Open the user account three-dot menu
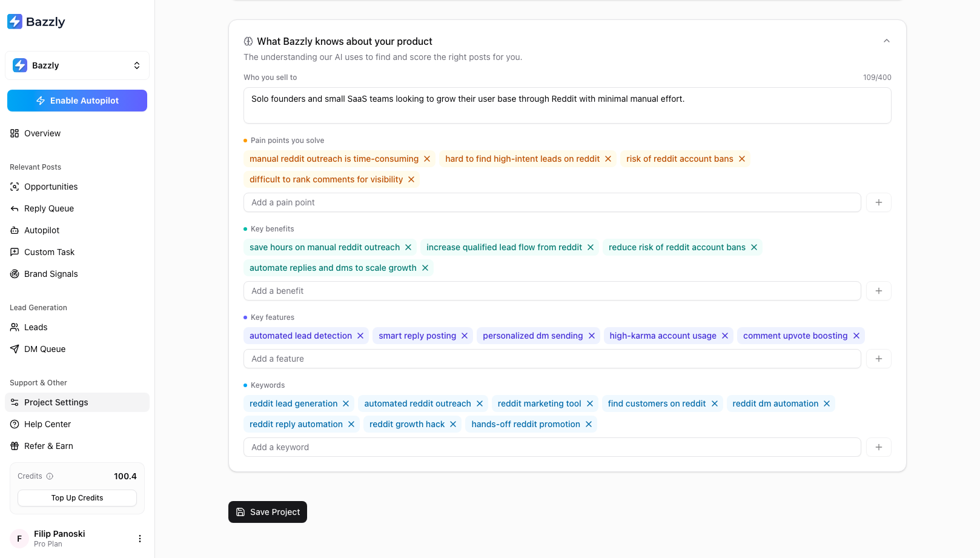980x558 pixels. point(140,539)
